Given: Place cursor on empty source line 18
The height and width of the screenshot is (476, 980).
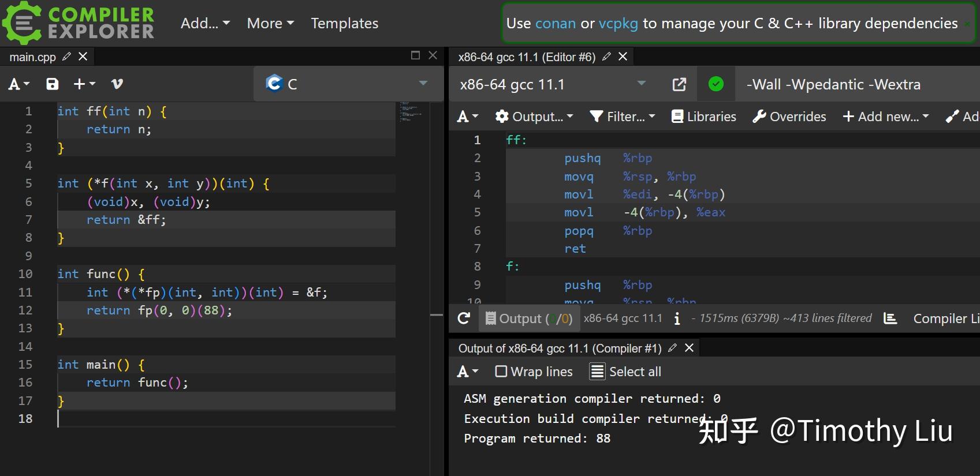Looking at the screenshot, I should point(226,419).
